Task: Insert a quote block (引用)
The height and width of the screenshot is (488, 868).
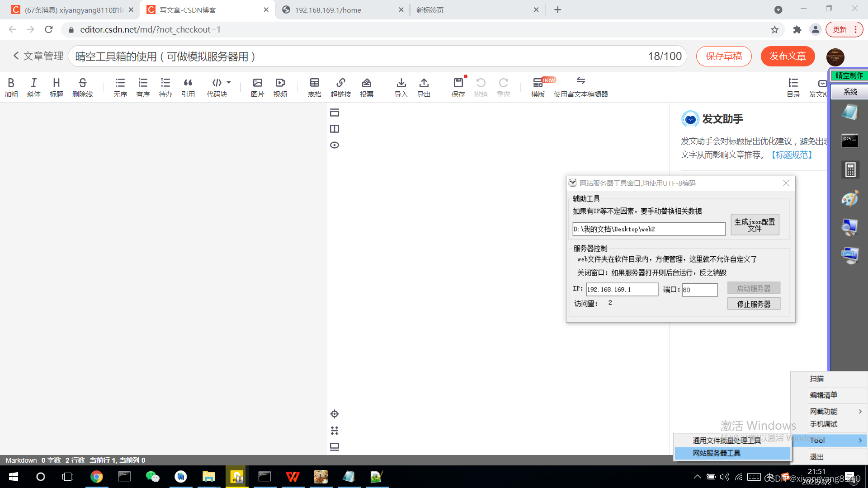Action: (188, 87)
